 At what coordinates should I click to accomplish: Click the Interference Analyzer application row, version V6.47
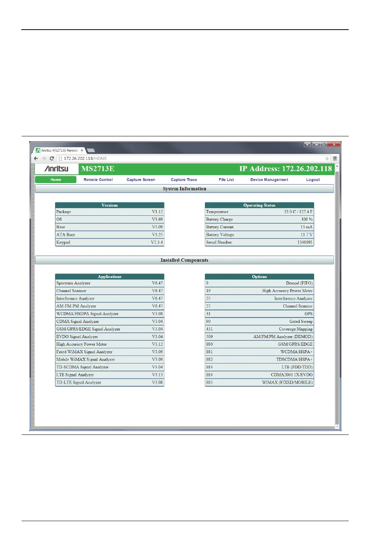click(x=110, y=299)
